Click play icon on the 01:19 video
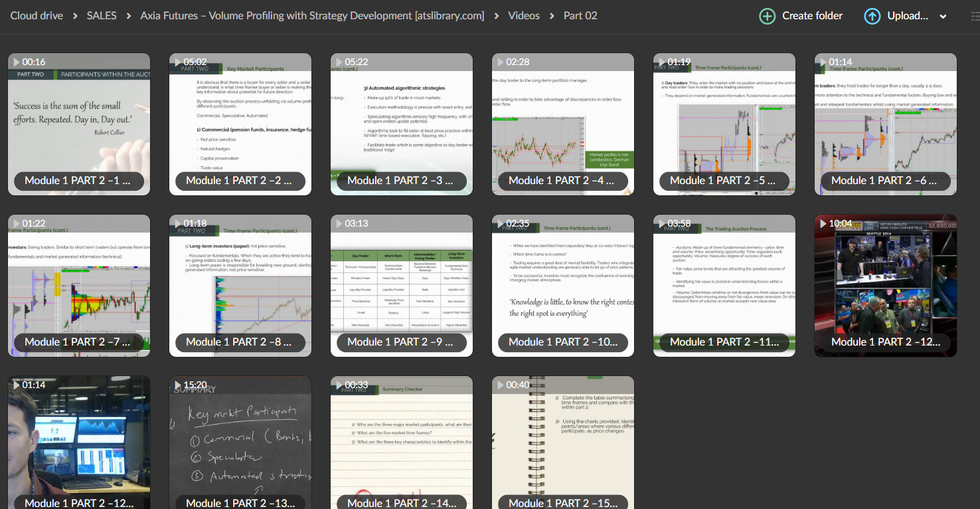This screenshot has width=980, height=509. tap(662, 62)
